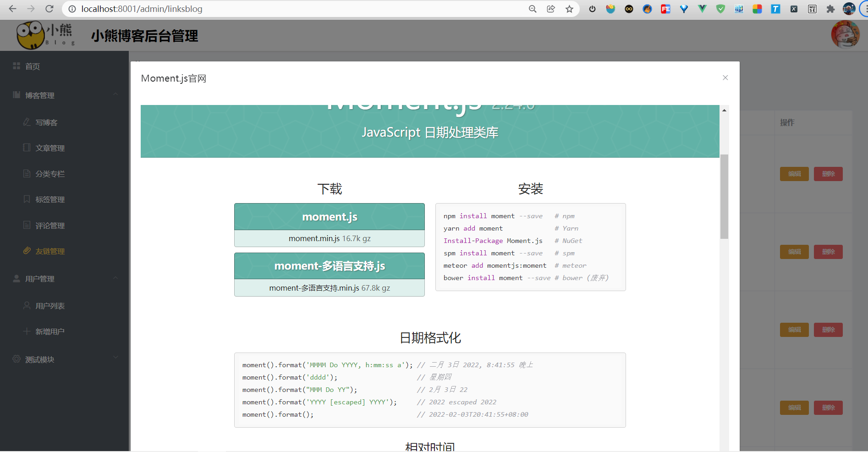
Task: Click the 标签管理 bookmark icon
Action: [27, 199]
